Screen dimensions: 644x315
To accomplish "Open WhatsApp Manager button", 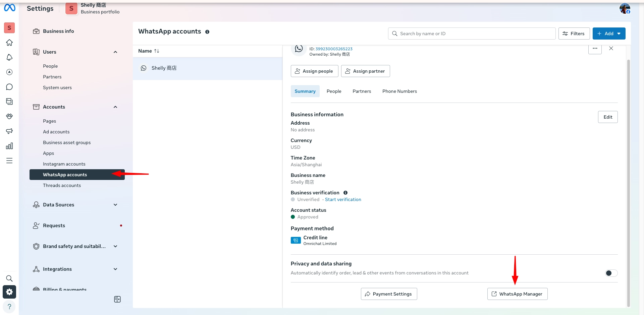I will click(517, 294).
